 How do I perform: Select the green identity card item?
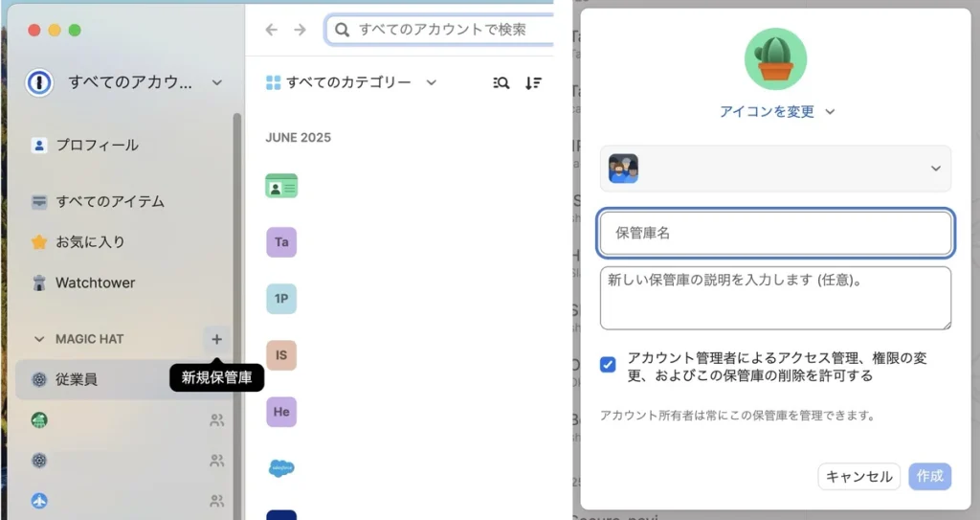[281, 186]
